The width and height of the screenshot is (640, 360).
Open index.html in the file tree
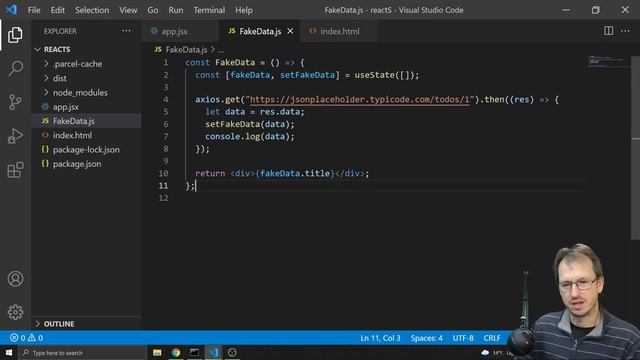pos(87,136)
